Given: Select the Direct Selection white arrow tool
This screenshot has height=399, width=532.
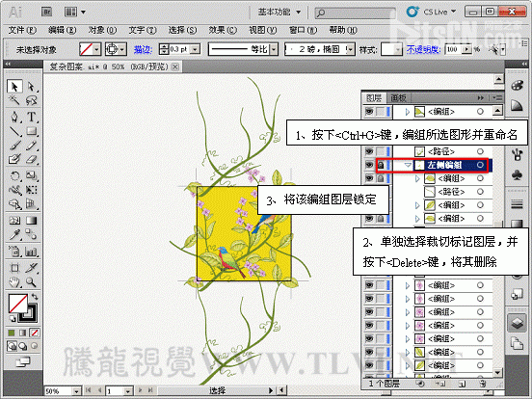Looking at the screenshot, I should tap(31, 87).
